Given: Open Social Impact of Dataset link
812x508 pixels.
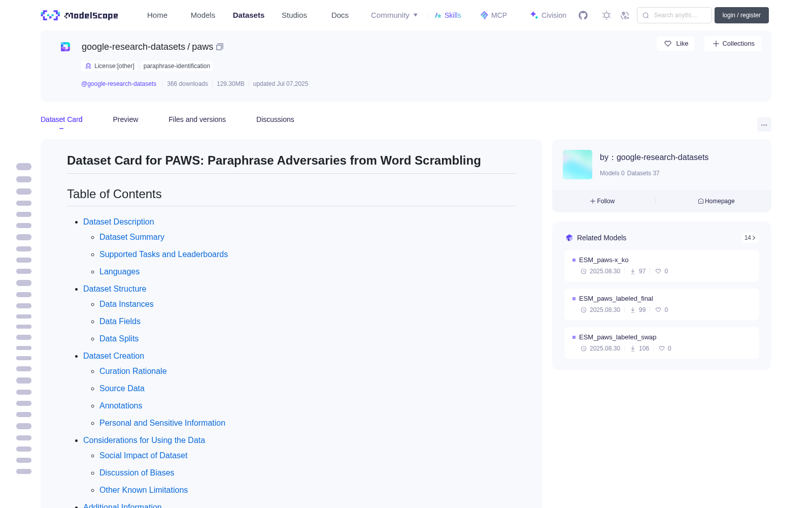Looking at the screenshot, I should click(x=143, y=455).
